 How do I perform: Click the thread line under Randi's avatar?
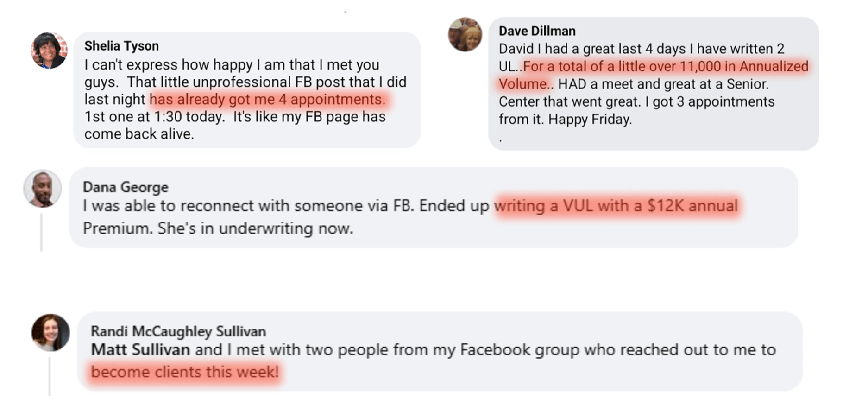pyautogui.click(x=50, y=376)
